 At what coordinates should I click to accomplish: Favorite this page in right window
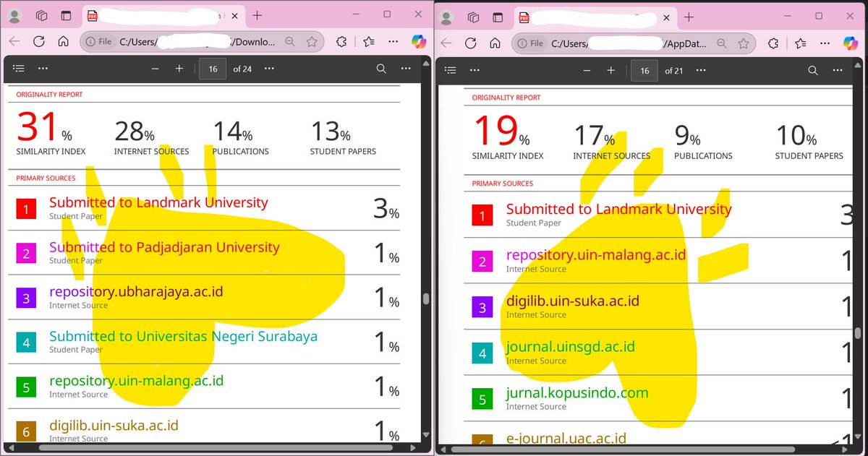(744, 43)
